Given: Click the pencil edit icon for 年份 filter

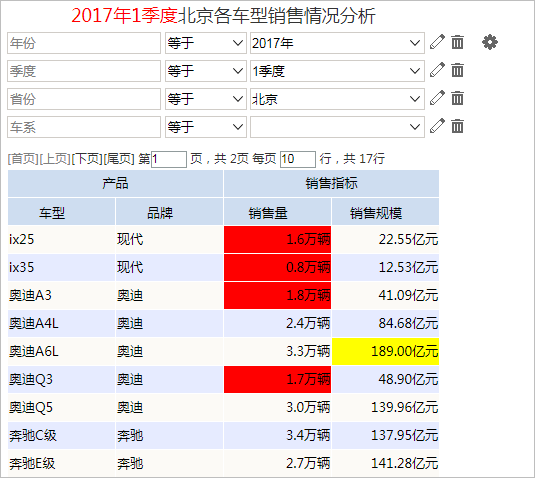Looking at the screenshot, I should [x=437, y=42].
